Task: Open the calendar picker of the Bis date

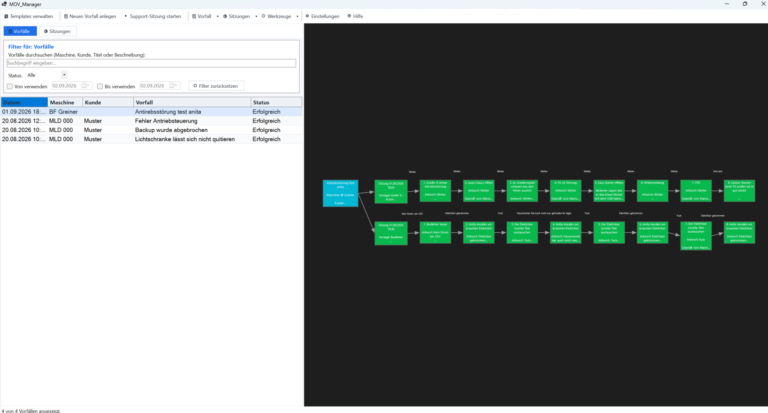Action: pos(174,86)
